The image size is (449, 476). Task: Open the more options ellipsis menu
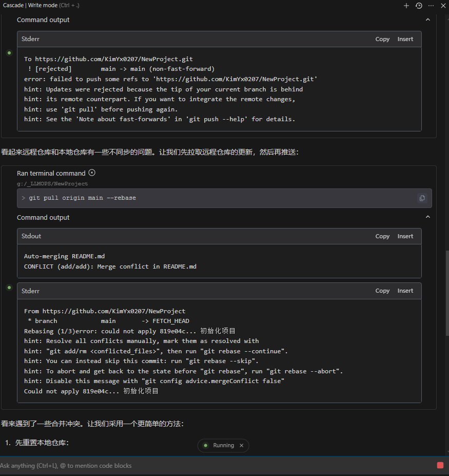[431, 6]
